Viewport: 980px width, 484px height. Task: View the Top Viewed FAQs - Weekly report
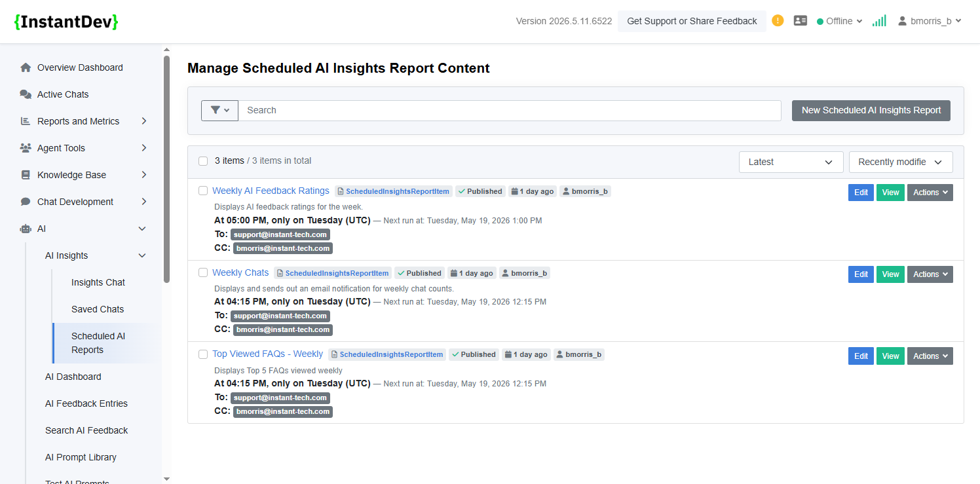[890, 356]
